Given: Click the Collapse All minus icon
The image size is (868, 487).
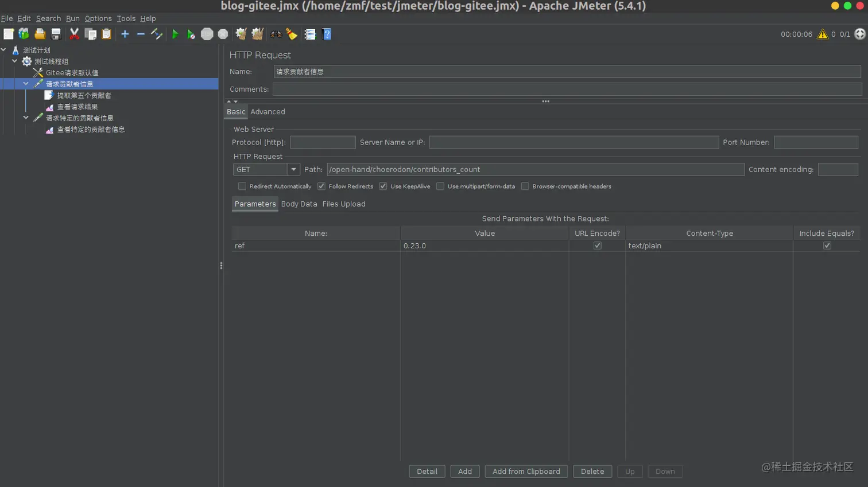Looking at the screenshot, I should [141, 34].
